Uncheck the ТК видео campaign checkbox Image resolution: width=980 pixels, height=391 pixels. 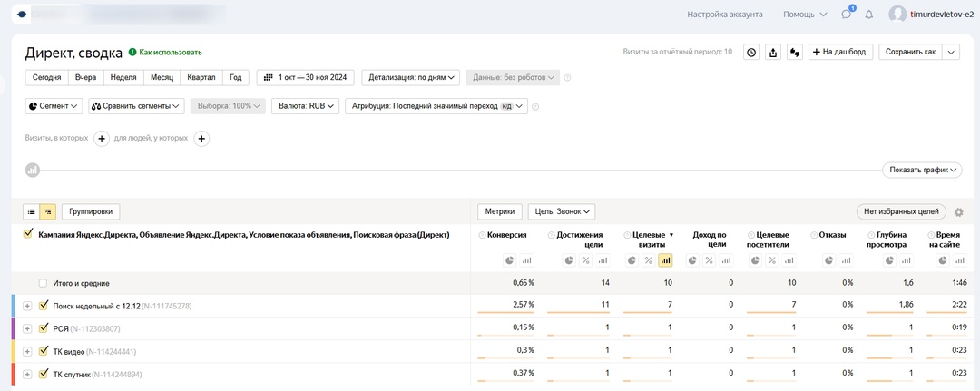44,351
